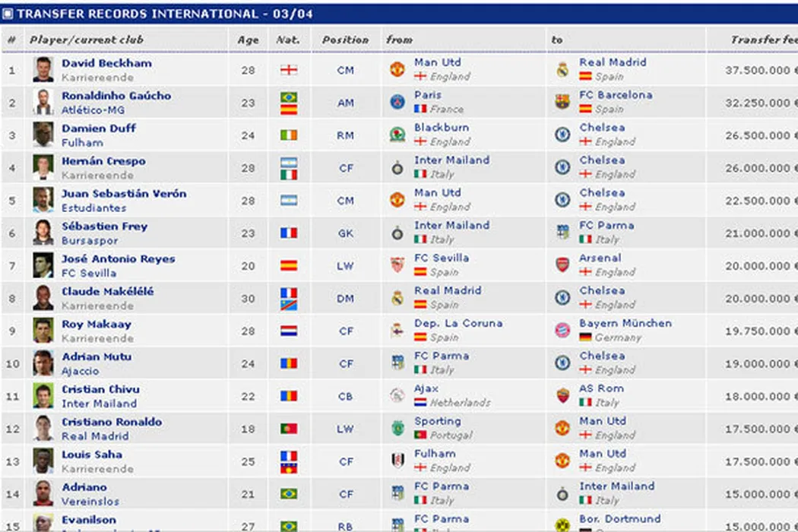Click the Paris club crest icon

point(397,102)
